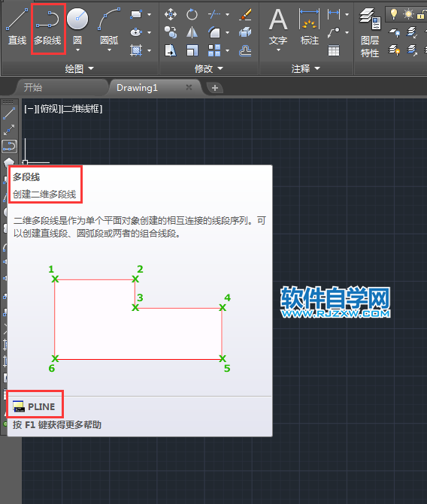Screen dimensions: 427x504
Task: Click the Move tool icon
Action: [170, 14]
